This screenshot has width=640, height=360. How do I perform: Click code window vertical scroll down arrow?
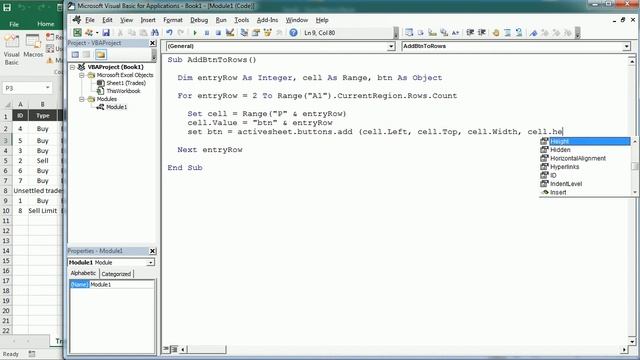click(x=631, y=342)
